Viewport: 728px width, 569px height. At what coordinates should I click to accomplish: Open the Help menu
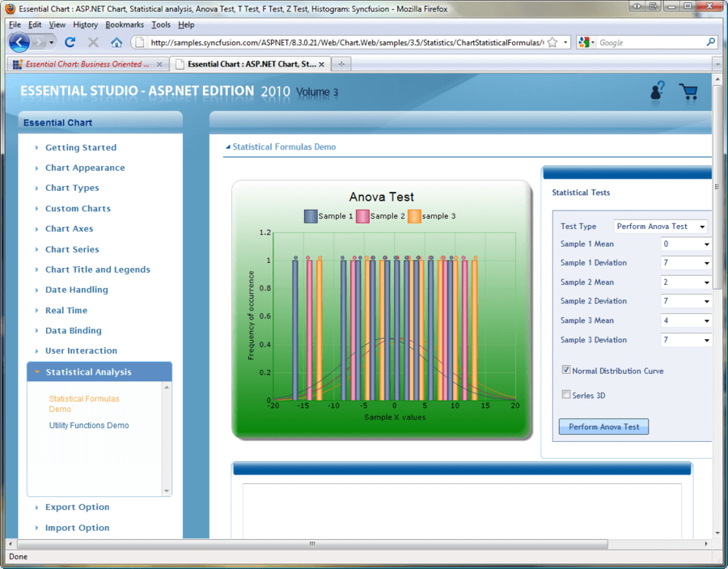coord(186,24)
